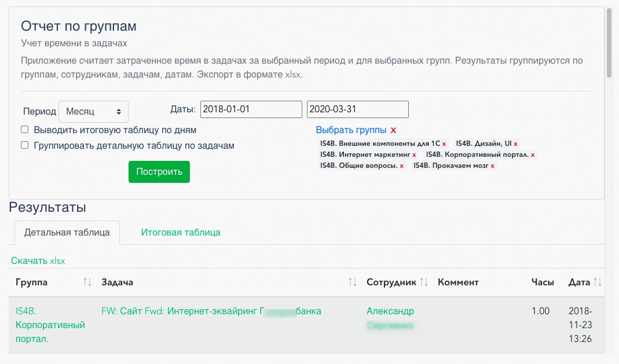
Task: Sort table by Задача column arrows
Action: (x=352, y=282)
